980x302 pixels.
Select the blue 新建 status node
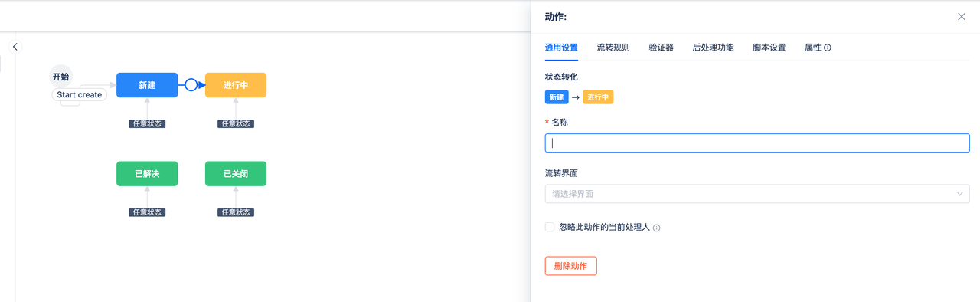click(x=147, y=85)
